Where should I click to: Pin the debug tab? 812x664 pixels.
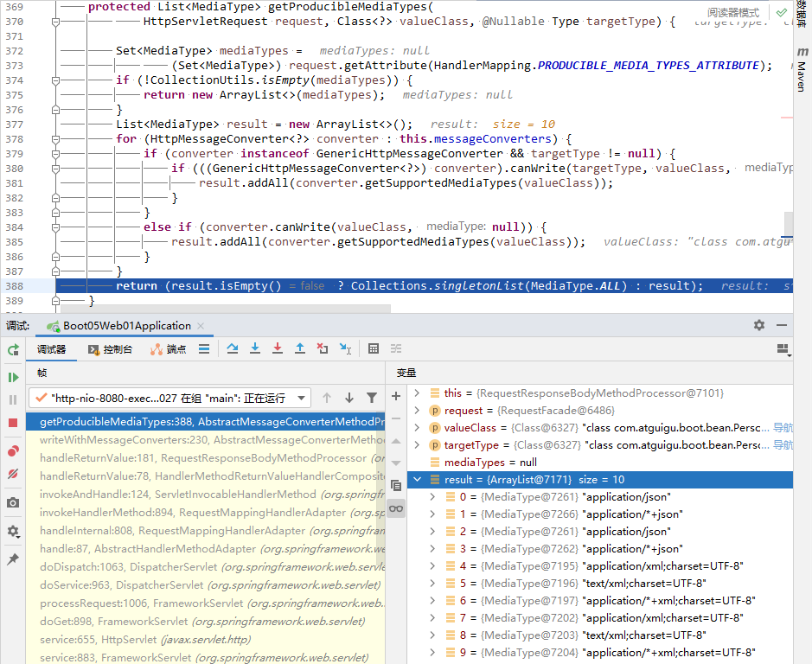pyautogui.click(x=14, y=559)
